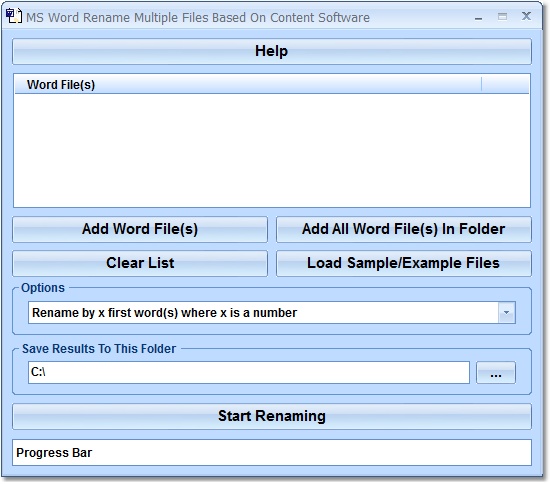Sort by the Word File(s) column header
The height and width of the screenshot is (484, 550).
248,85
